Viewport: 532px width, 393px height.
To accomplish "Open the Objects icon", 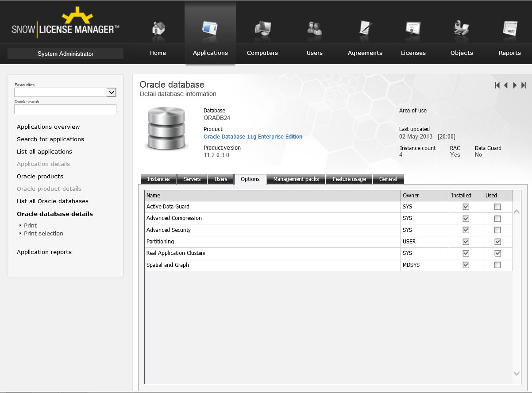I will click(x=462, y=28).
